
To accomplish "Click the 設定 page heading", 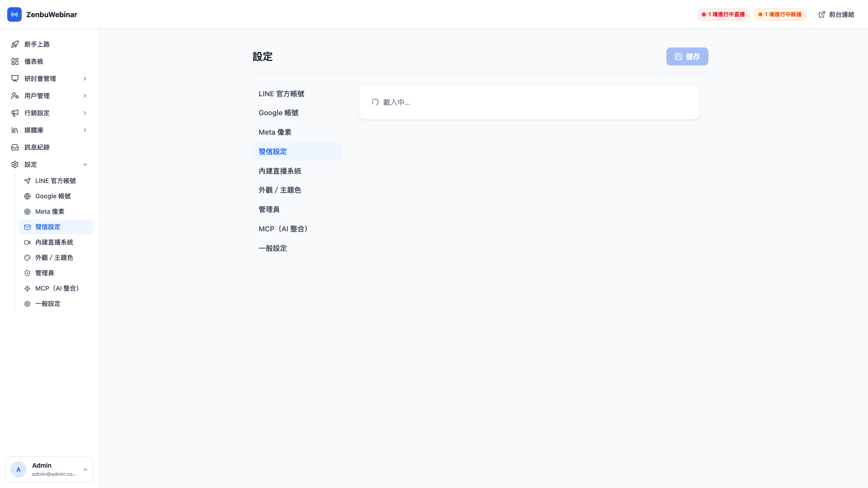I will click(263, 56).
